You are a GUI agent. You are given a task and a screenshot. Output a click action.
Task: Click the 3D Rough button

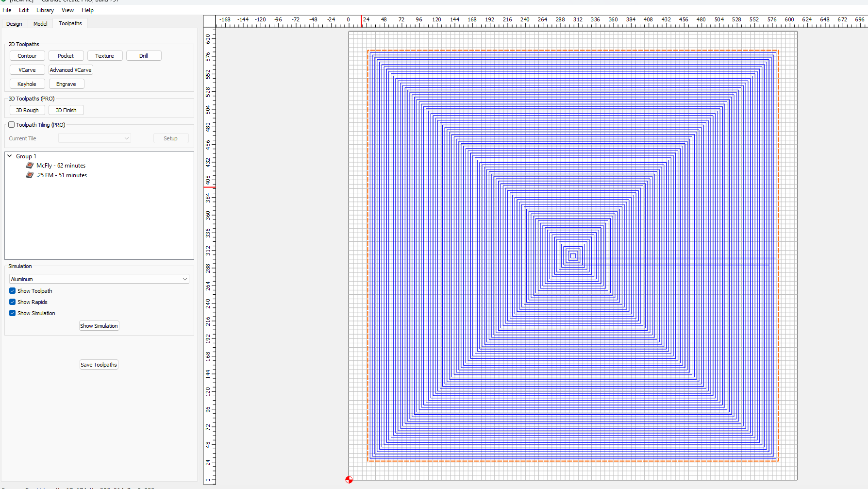point(27,110)
